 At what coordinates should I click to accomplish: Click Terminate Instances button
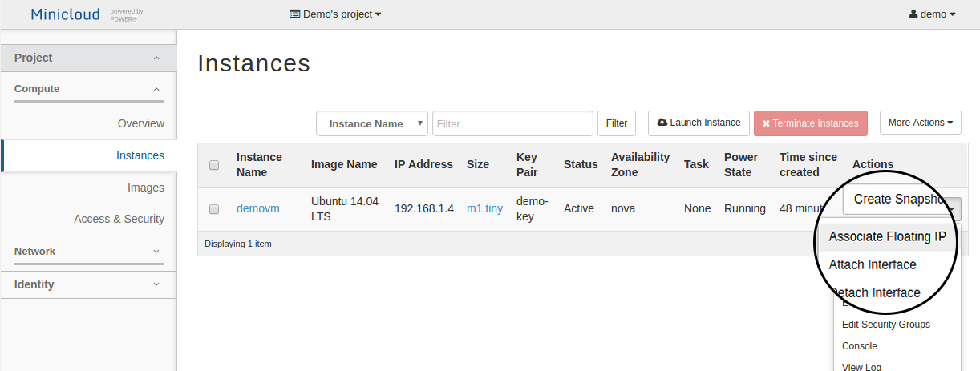(x=811, y=123)
